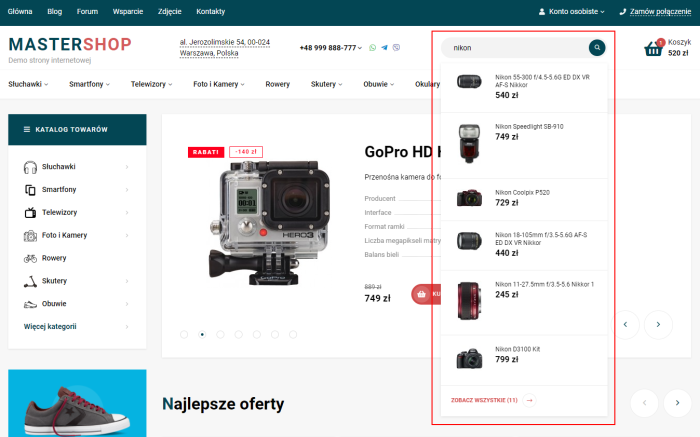700x437 pixels.
Task: Click the red buy button in banner
Action: point(426,294)
